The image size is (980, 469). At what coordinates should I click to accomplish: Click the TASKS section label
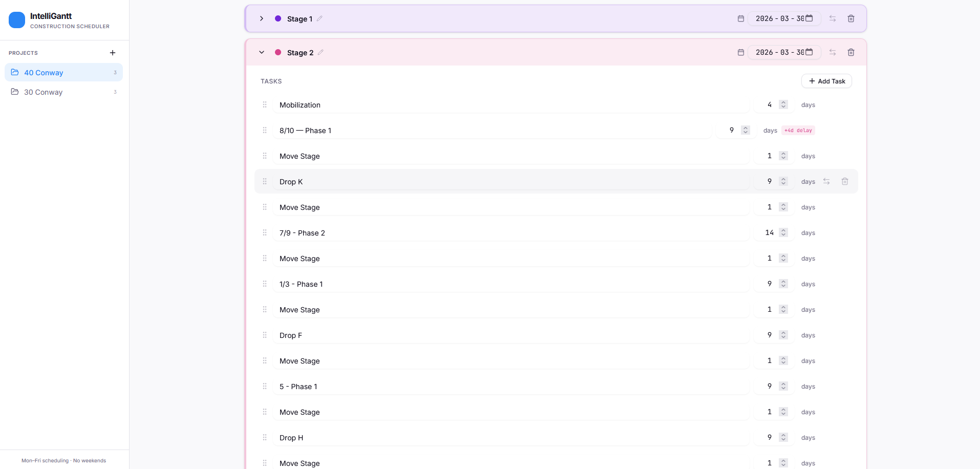[271, 81]
